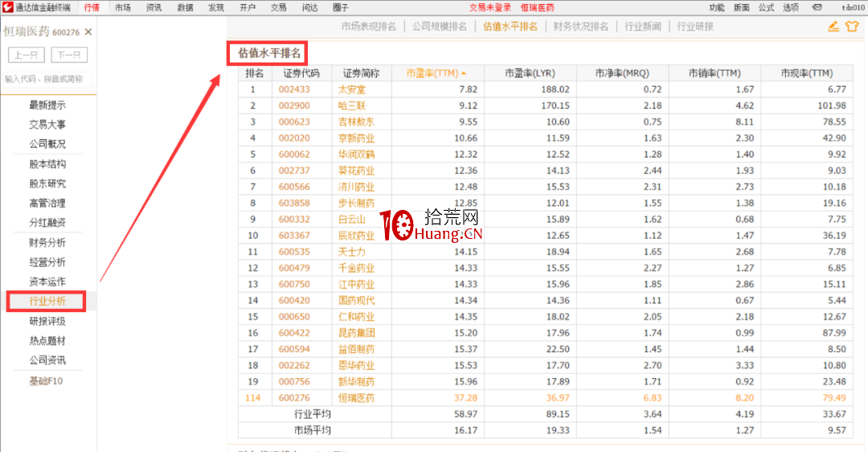868x452 pixels.
Task: Open stock name 恒瑞医药 in table
Action: [357, 398]
